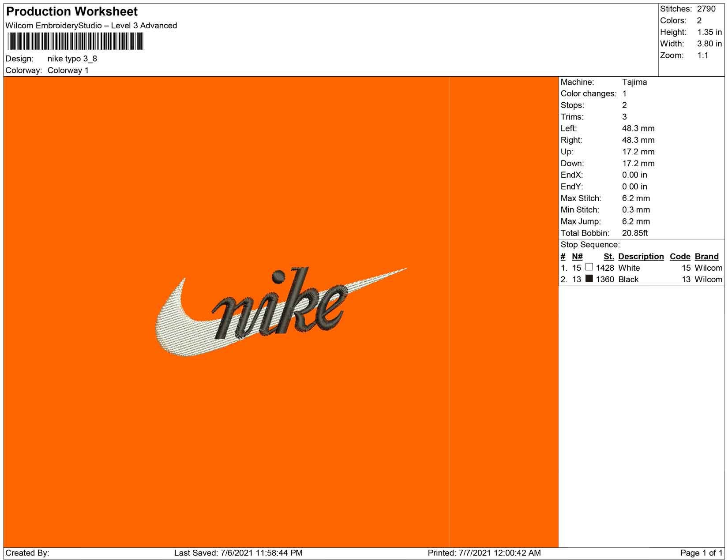728x560 pixels.
Task: Click the Min Stitch value '0.3 mm'
Action: [x=636, y=209]
